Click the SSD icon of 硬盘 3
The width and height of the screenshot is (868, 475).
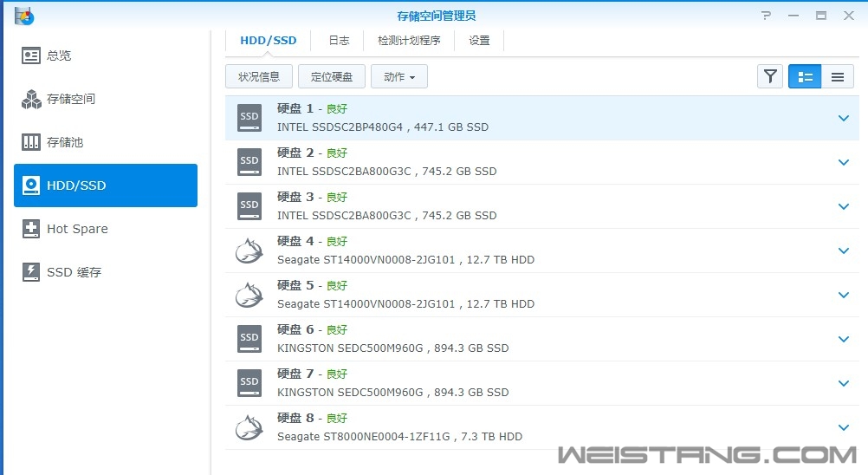click(249, 206)
